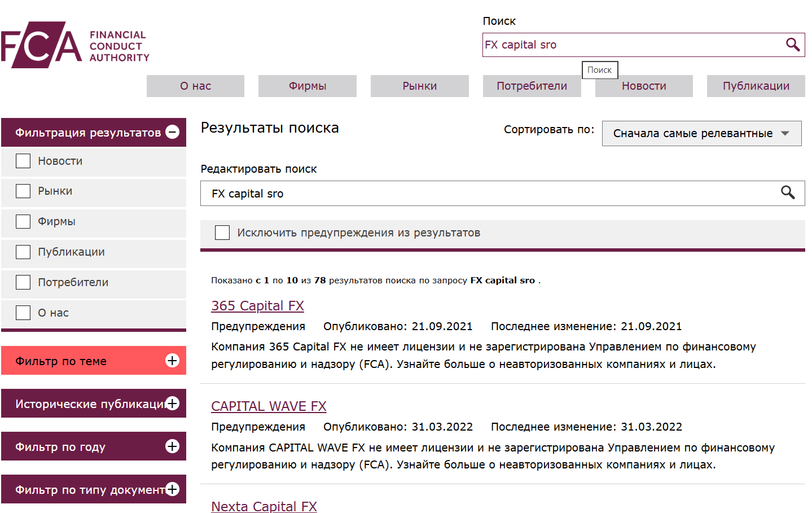The width and height of the screenshot is (812, 513).
Task: Collapse the 'Фильтрация результатов' panel
Action: pyautogui.click(x=172, y=131)
